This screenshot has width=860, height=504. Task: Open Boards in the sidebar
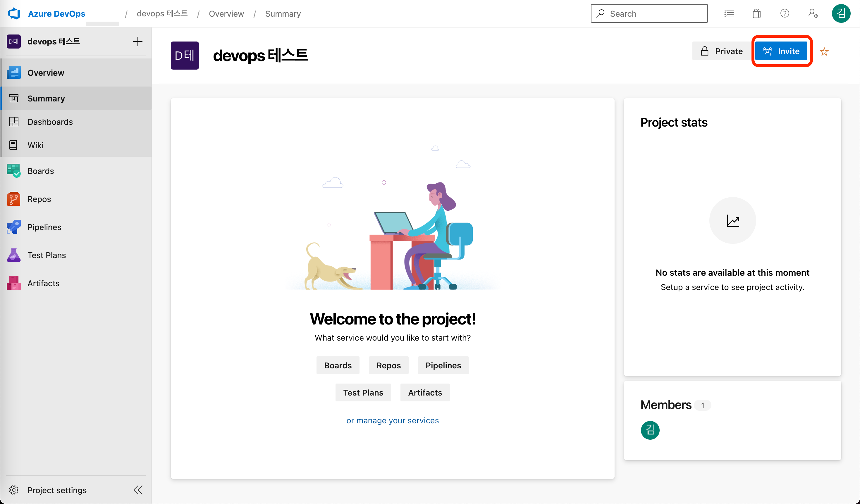pyautogui.click(x=41, y=171)
